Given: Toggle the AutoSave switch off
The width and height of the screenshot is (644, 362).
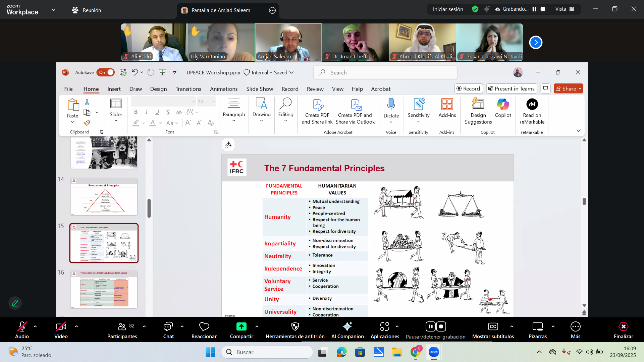Looking at the screenshot, I should [105, 72].
